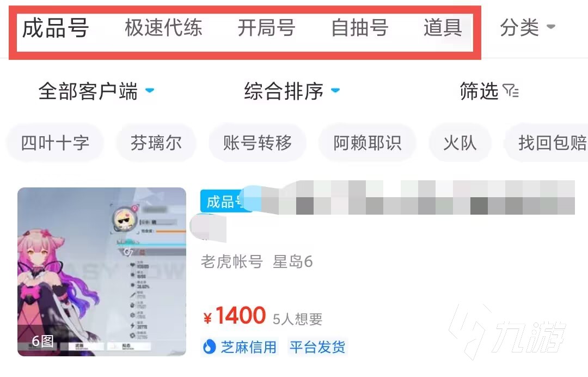Choose the 账号转移 filter chip
588x377 pixels.
[257, 143]
